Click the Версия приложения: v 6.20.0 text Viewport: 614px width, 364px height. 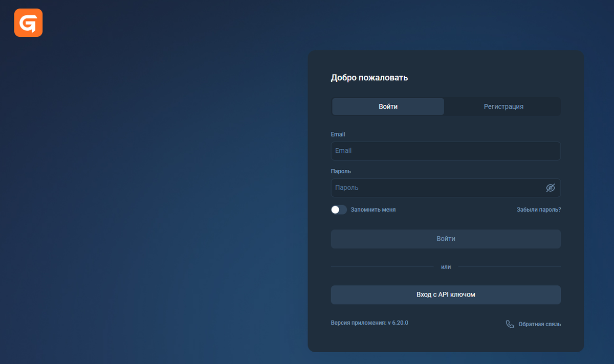(369, 323)
